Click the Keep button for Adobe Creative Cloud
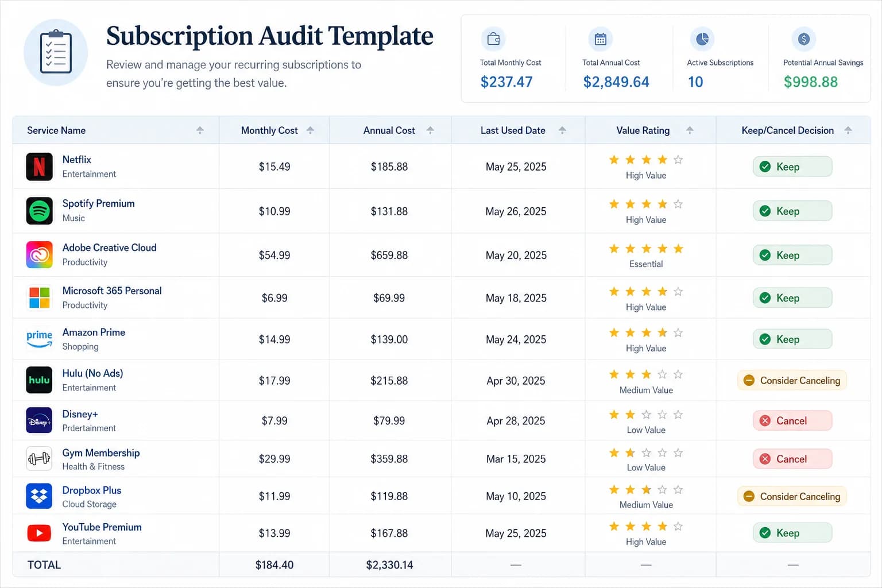 tap(792, 255)
